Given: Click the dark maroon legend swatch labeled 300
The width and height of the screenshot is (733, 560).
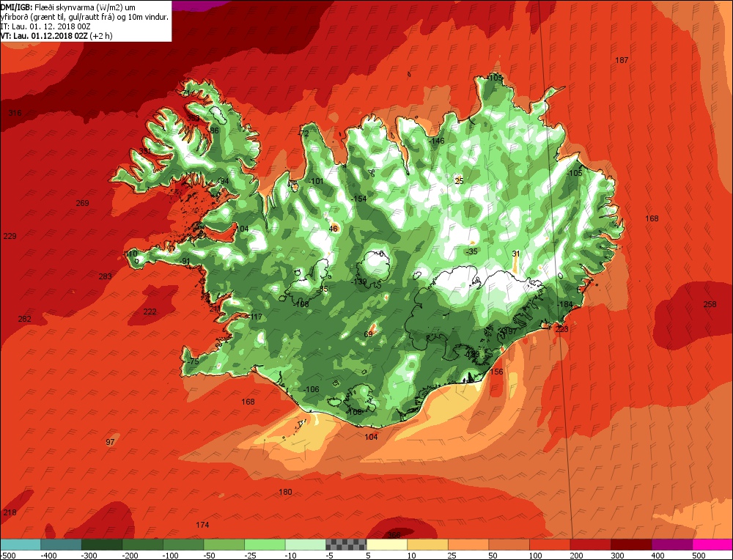Looking at the screenshot, I should click(x=630, y=545).
